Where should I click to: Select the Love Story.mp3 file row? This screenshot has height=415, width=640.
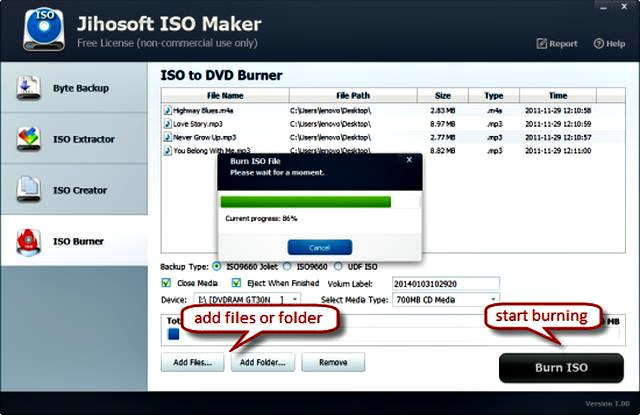(x=393, y=124)
